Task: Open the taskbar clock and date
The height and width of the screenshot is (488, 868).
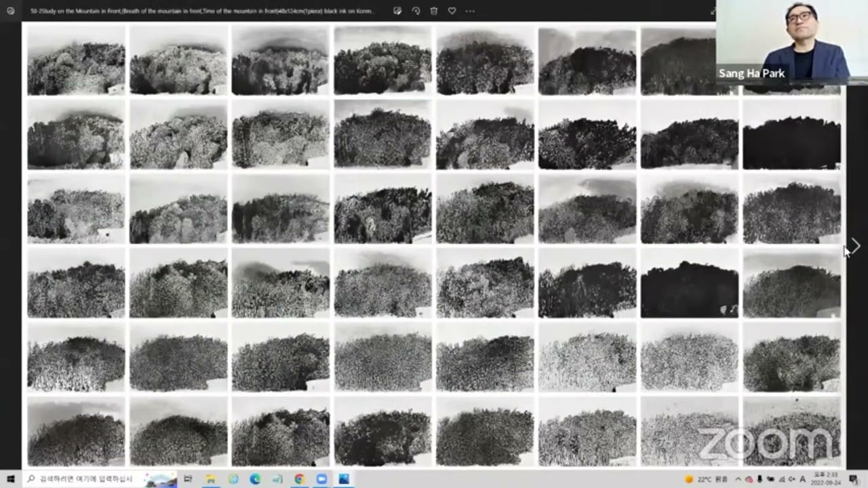Action: pyautogui.click(x=827, y=479)
